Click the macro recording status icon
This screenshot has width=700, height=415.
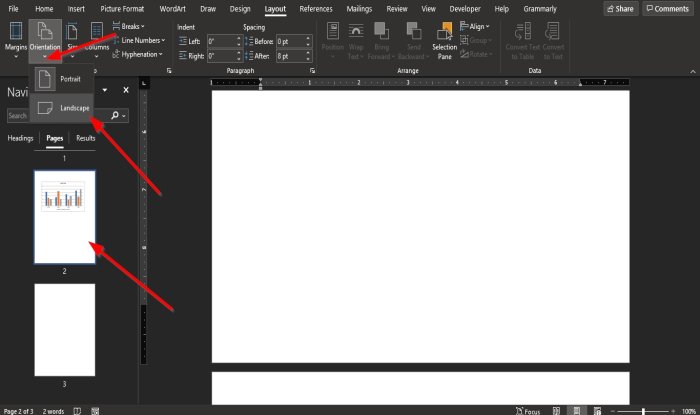point(95,411)
